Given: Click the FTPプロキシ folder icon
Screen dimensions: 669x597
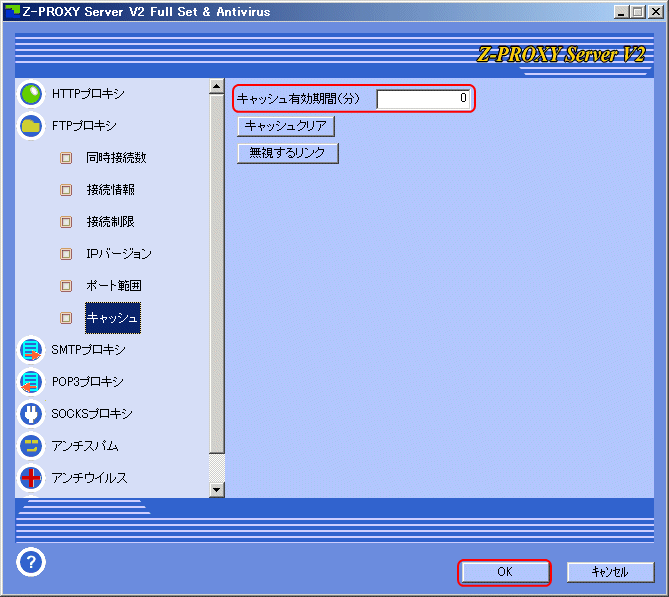Looking at the screenshot, I should coord(31,126).
